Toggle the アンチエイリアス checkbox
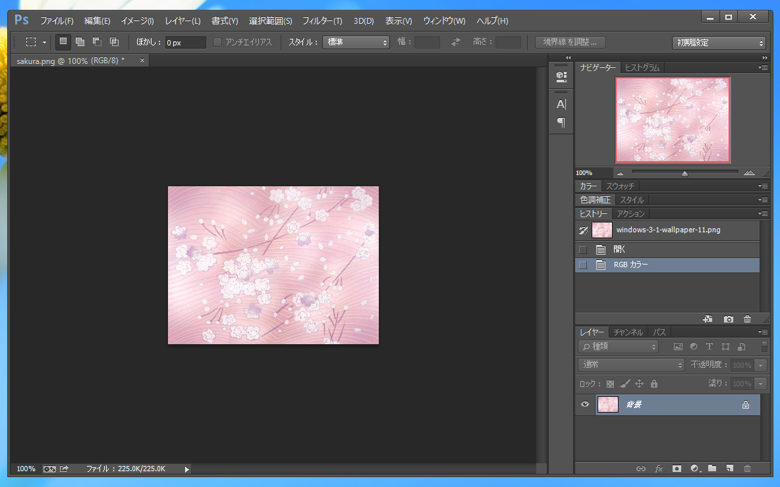 pyautogui.click(x=218, y=42)
